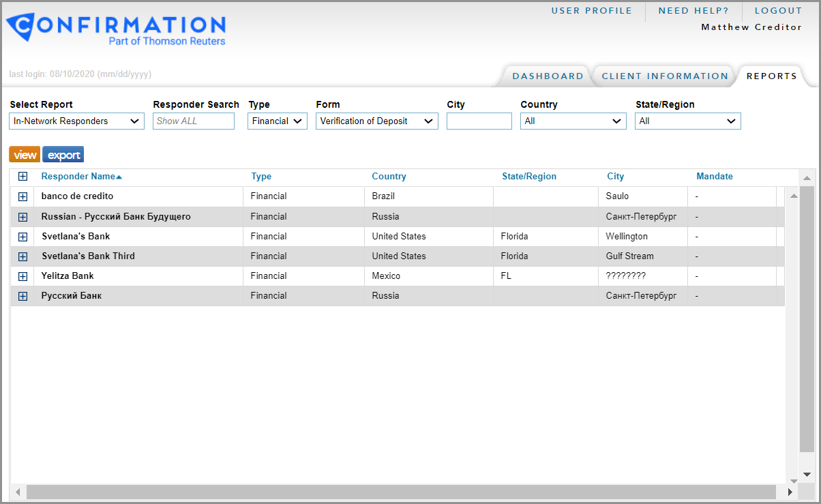Screen dimensions: 821x504
Task: Open the Type dropdown set to Financial
Action: (x=277, y=121)
